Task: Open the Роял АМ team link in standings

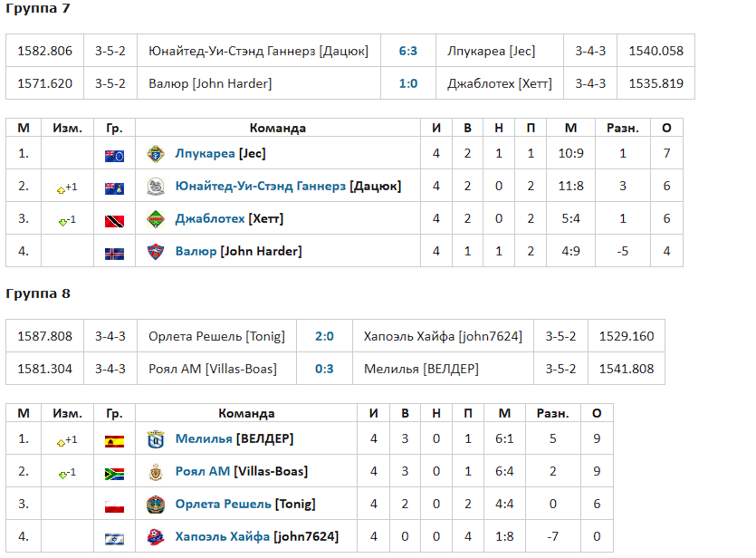Action: pos(203,471)
